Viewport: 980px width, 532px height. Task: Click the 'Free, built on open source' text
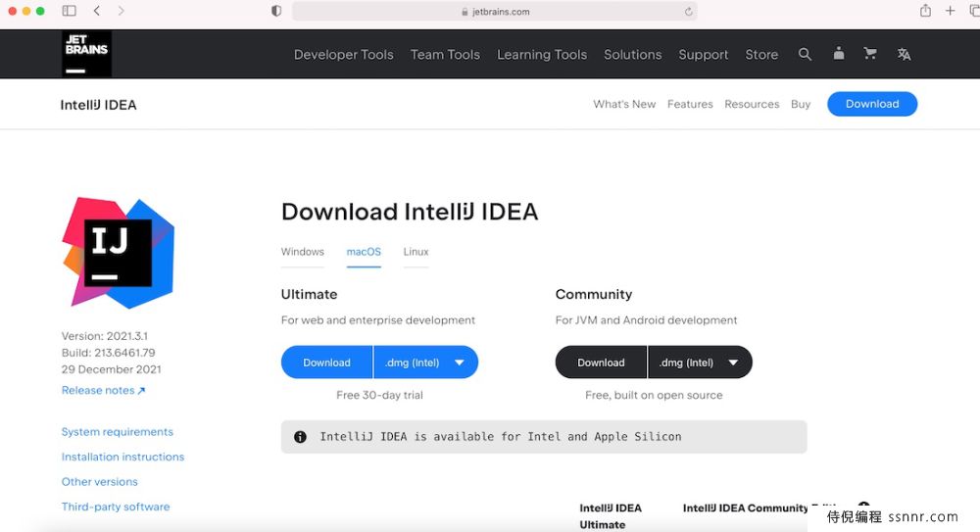(654, 395)
